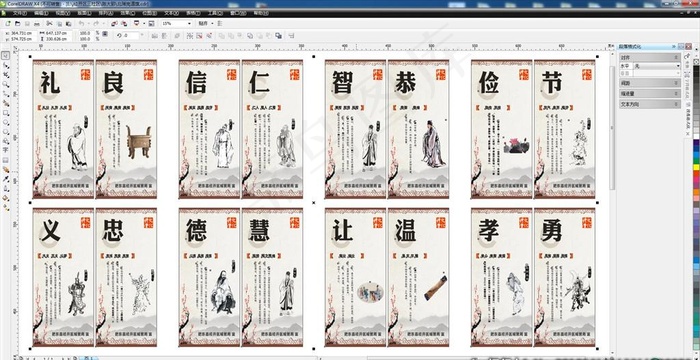Viewport: 700px width, 360px height.
Task: Open the 排列(A) menu
Action: pyautogui.click(x=106, y=13)
